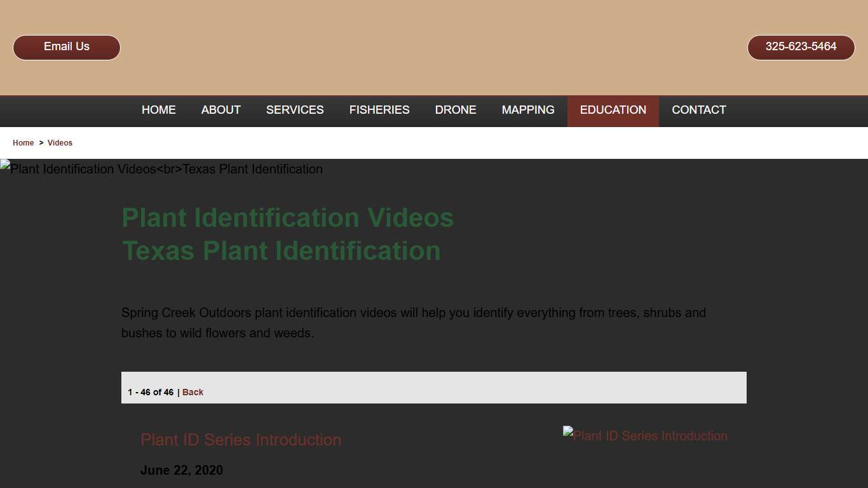Click Home in the breadcrumb trail

click(x=23, y=142)
